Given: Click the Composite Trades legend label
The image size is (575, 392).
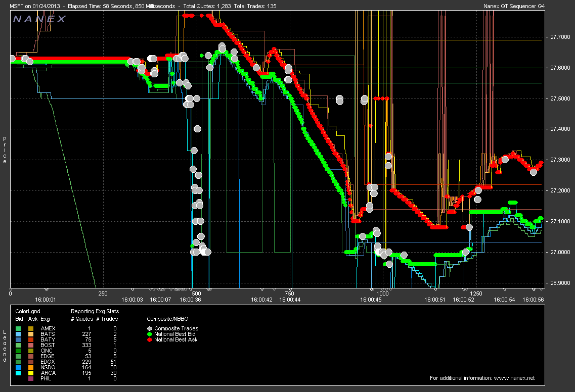Looking at the screenshot, I should [x=176, y=329].
